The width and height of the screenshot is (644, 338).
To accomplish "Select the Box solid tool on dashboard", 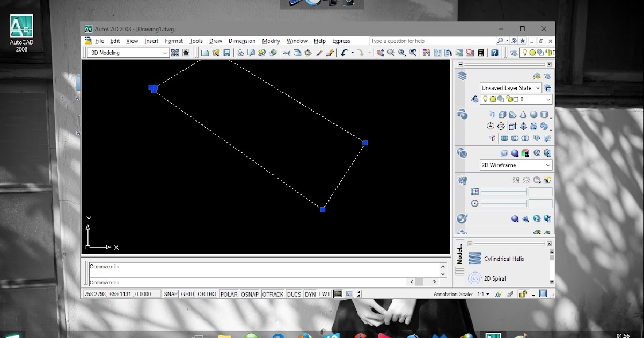I will coord(502,114).
